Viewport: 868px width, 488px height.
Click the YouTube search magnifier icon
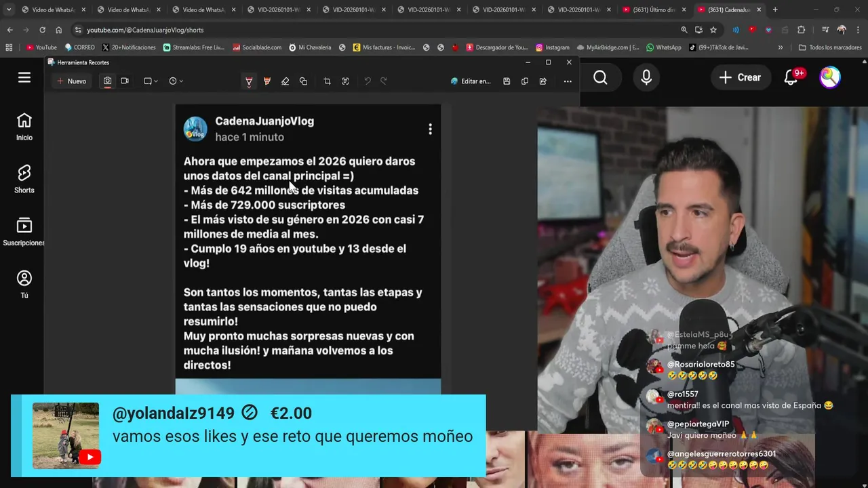[x=600, y=77]
